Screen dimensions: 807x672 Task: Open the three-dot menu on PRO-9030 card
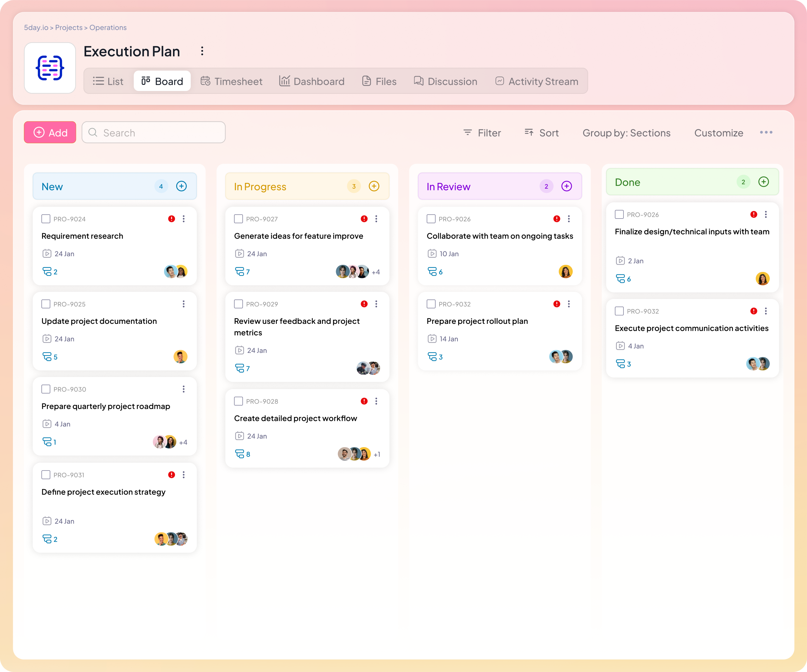click(184, 389)
